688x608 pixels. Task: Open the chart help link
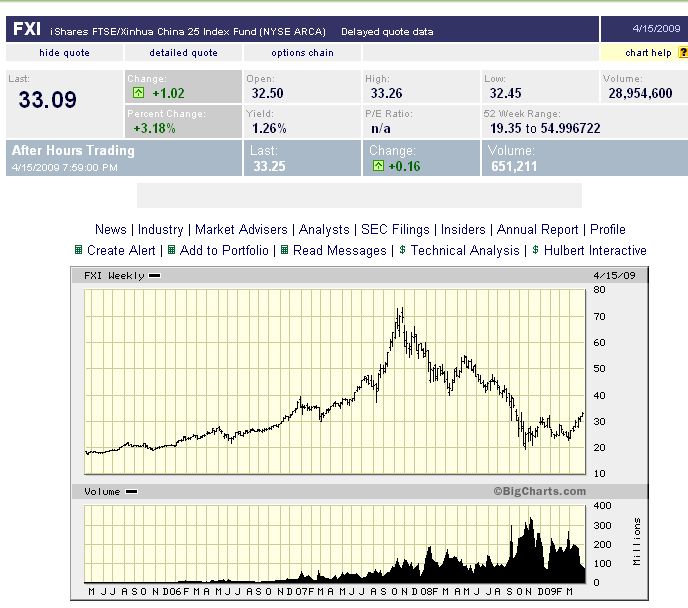[648, 53]
